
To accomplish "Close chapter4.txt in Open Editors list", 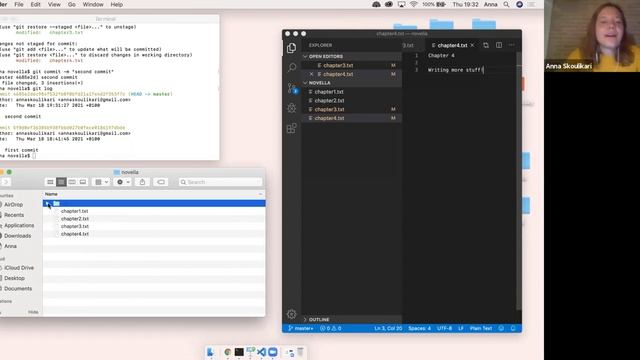I will pyautogui.click(x=311, y=74).
